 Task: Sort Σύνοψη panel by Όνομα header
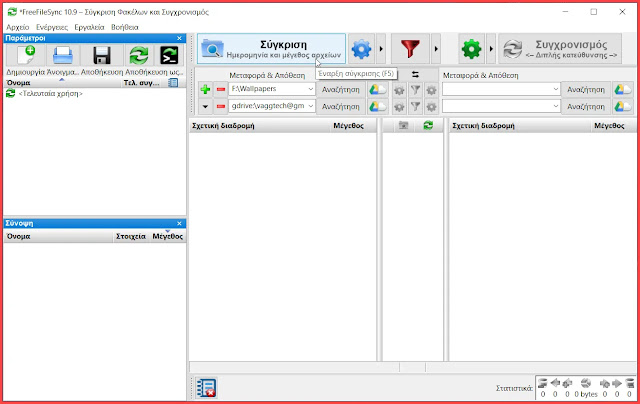coord(58,236)
